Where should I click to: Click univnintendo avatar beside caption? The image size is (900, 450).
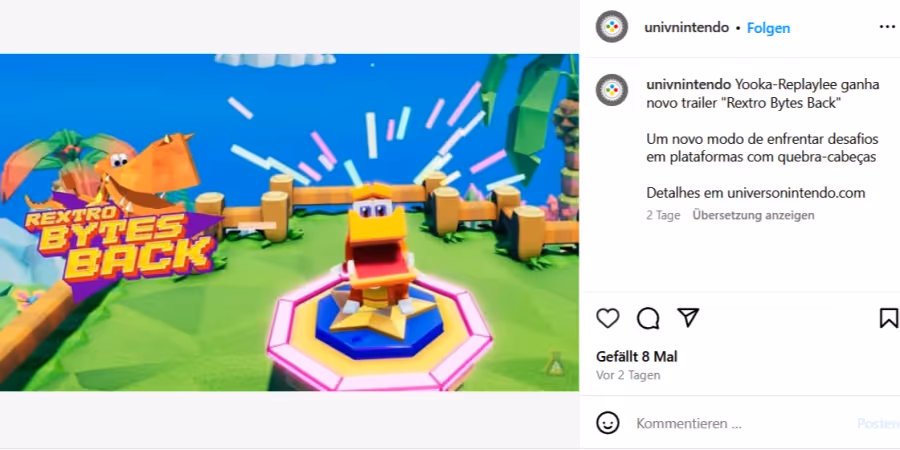point(612,90)
